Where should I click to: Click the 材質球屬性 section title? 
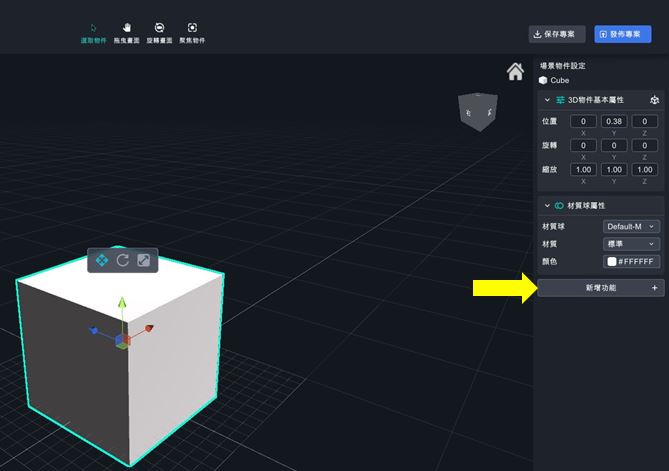[586, 206]
